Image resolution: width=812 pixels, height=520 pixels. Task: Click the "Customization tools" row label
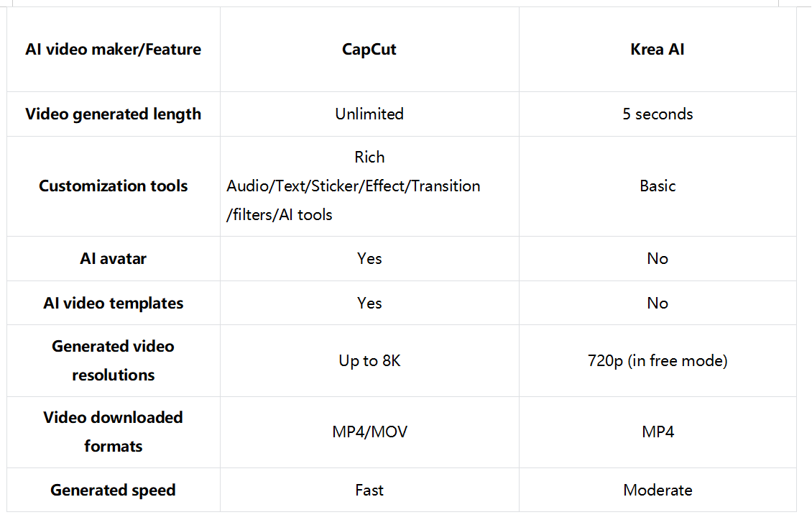pyautogui.click(x=114, y=186)
